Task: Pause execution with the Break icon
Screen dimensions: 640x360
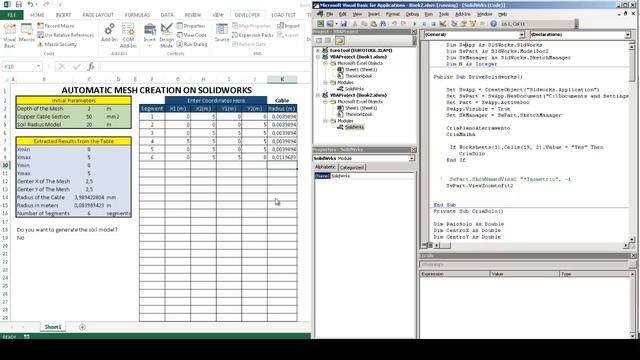Action: [x=424, y=24]
